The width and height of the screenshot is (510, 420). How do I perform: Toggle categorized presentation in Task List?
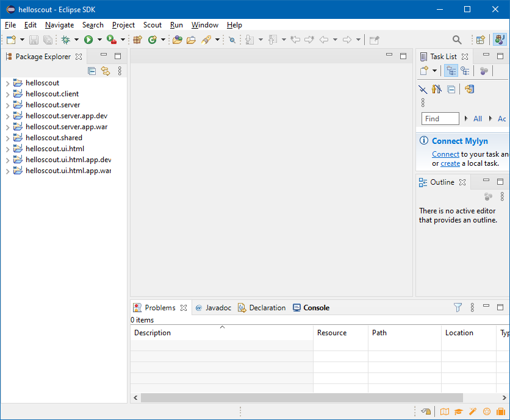click(451, 70)
